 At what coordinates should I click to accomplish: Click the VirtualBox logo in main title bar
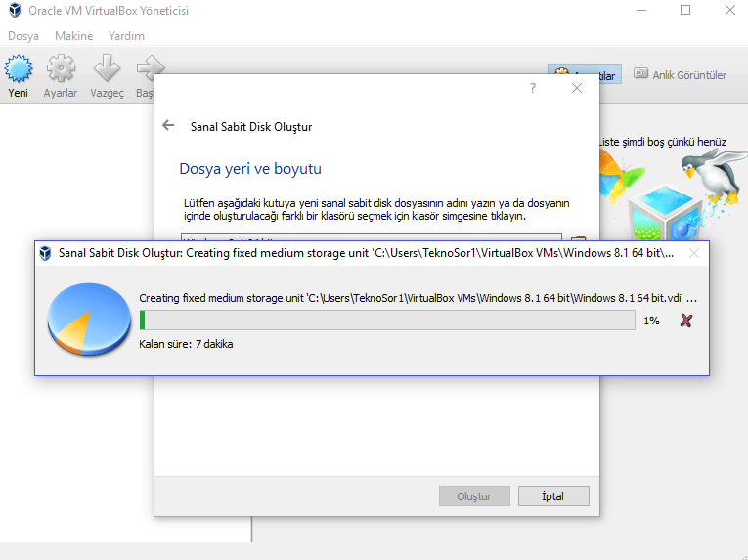[x=15, y=10]
